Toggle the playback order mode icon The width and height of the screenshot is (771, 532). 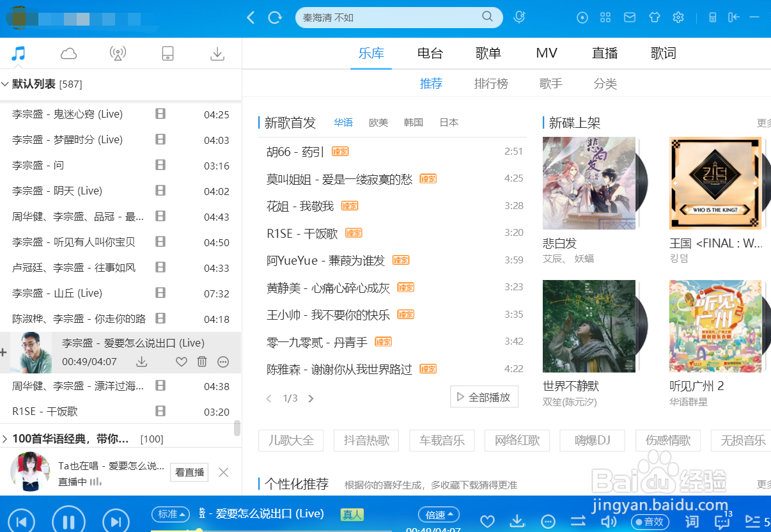(578, 521)
